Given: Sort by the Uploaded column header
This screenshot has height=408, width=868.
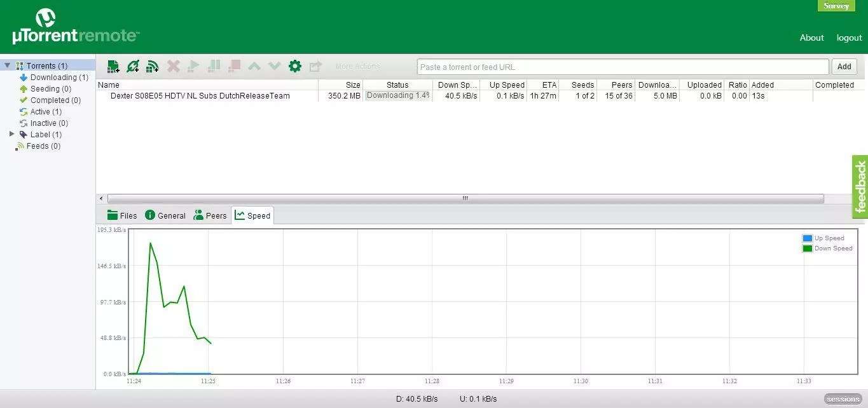Looking at the screenshot, I should (701, 85).
